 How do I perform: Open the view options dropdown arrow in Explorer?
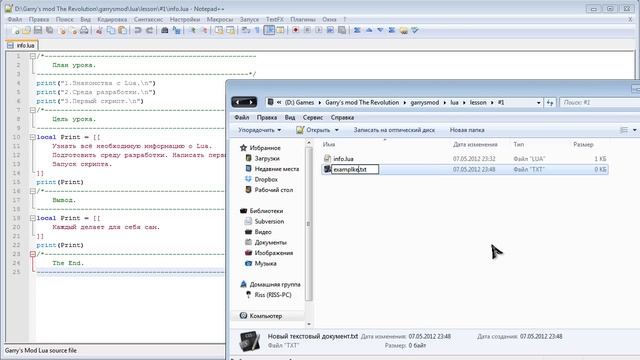634,130
